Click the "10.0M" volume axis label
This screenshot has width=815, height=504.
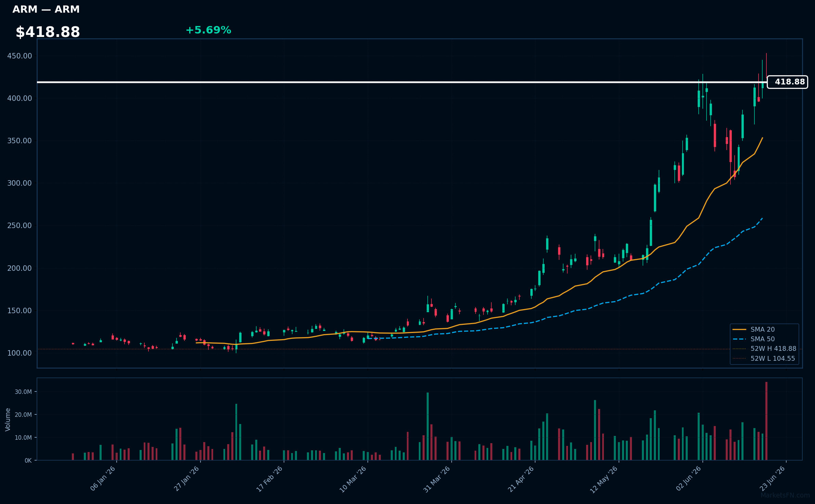pos(23,438)
